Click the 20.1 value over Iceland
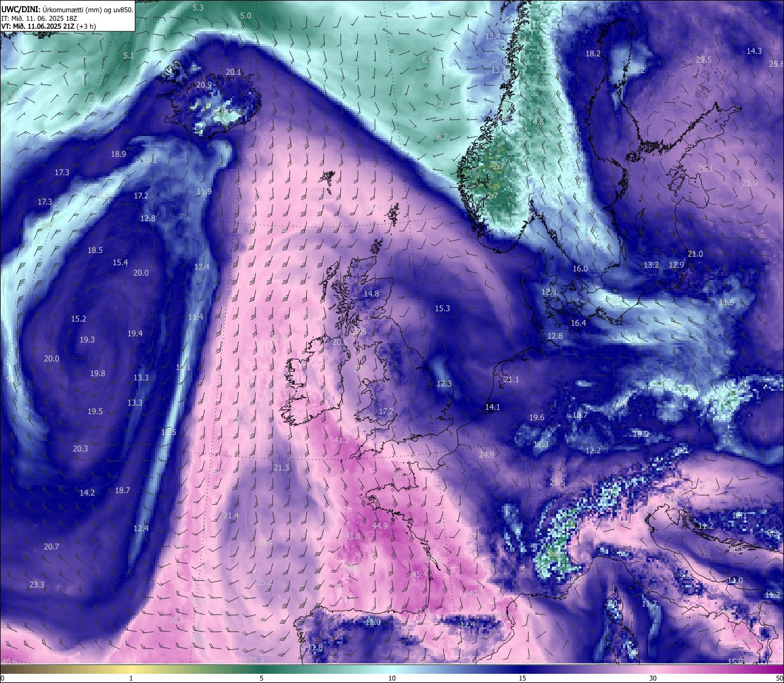 pos(233,72)
